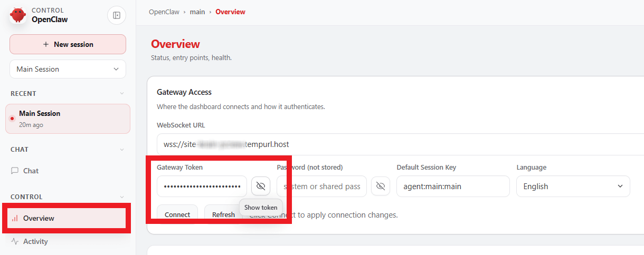Click the OpenClaw red mascot logo
The height and width of the screenshot is (255, 644).
click(x=18, y=15)
